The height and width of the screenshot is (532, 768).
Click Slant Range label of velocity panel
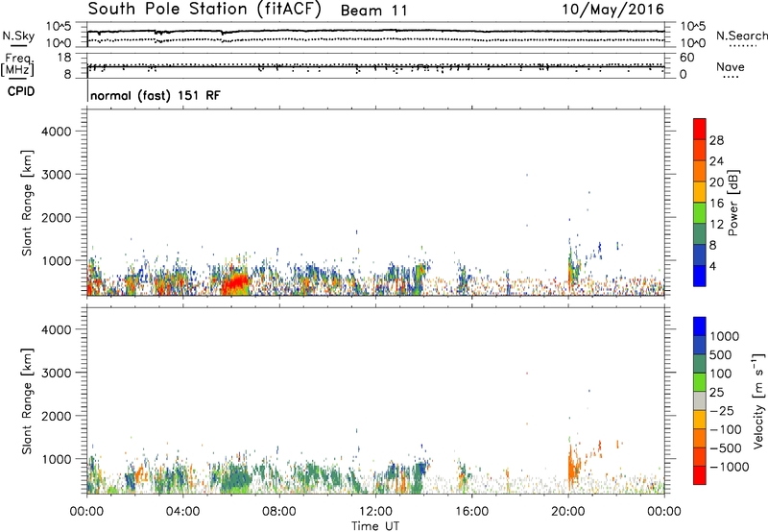tap(27, 401)
